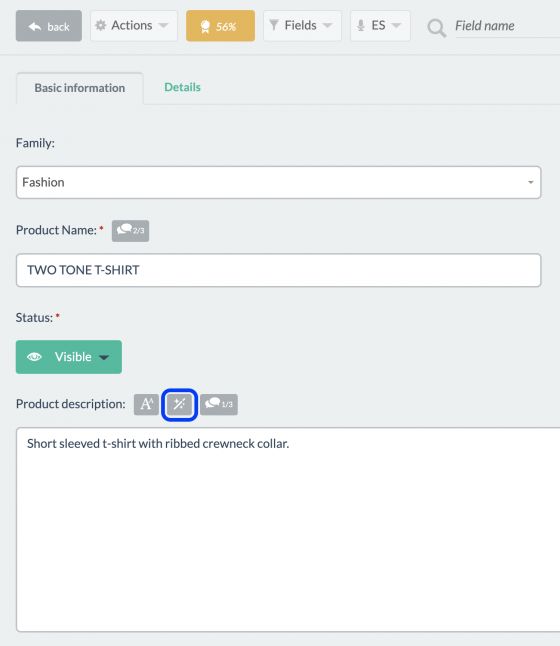Click the gear icon in Actions
Image resolution: width=560 pixels, height=646 pixels.
101,26
